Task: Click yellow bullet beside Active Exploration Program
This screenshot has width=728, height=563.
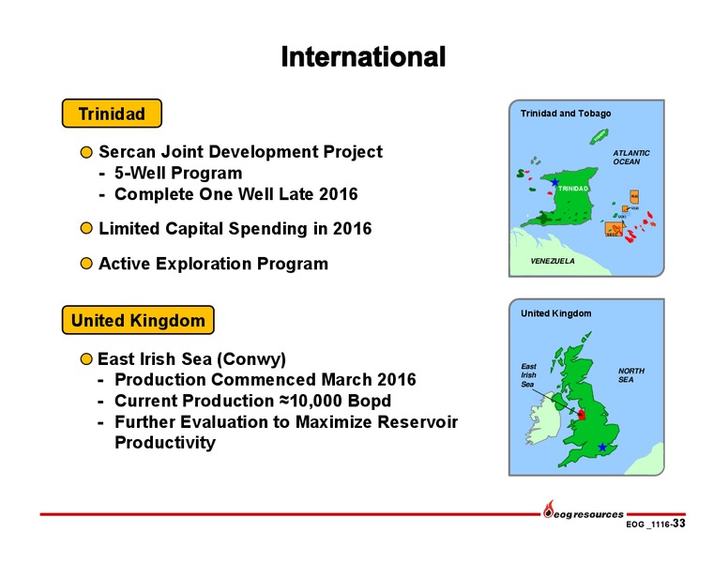Action: pos(86,264)
